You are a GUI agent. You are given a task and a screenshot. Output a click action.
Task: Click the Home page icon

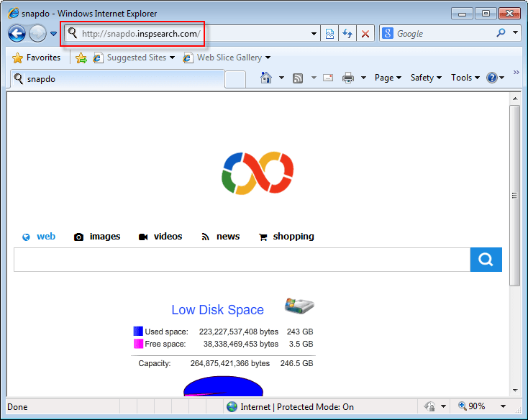click(266, 78)
